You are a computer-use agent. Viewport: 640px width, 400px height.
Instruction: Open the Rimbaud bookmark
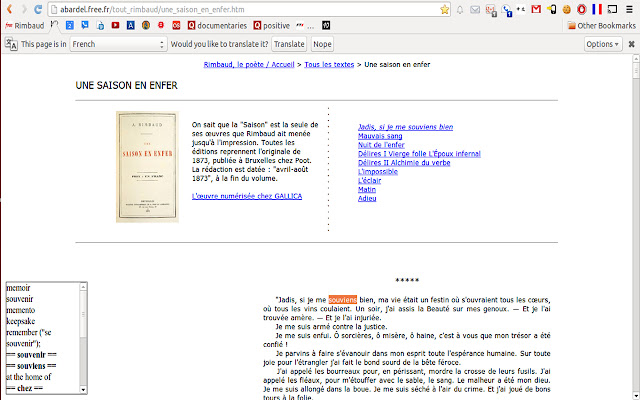coord(24,26)
